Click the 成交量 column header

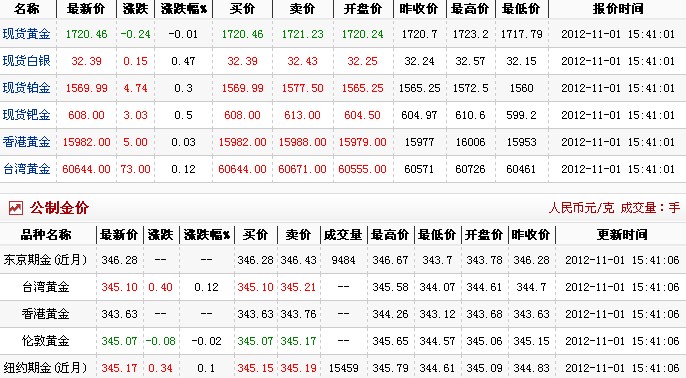[343, 235]
